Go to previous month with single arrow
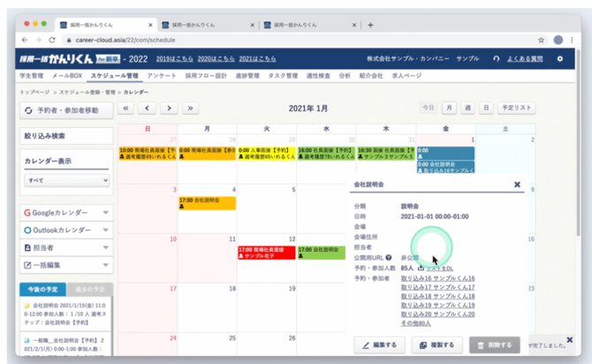The image size is (592, 364). point(147,108)
